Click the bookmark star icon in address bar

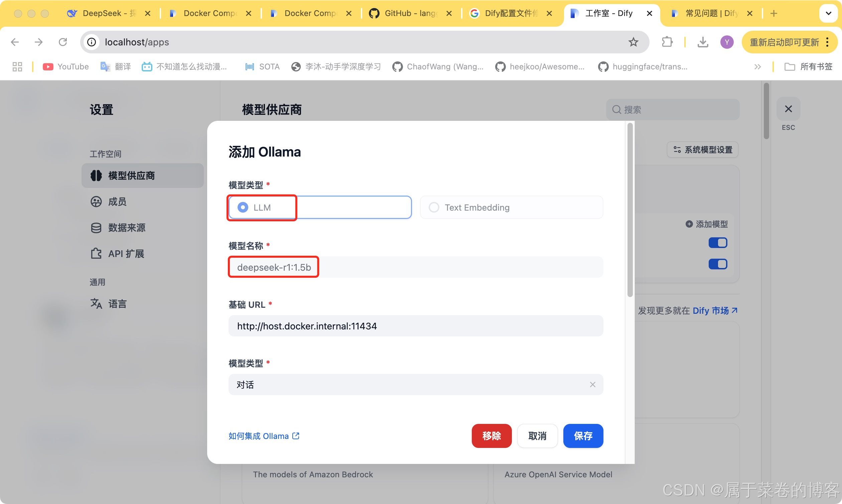coord(633,42)
